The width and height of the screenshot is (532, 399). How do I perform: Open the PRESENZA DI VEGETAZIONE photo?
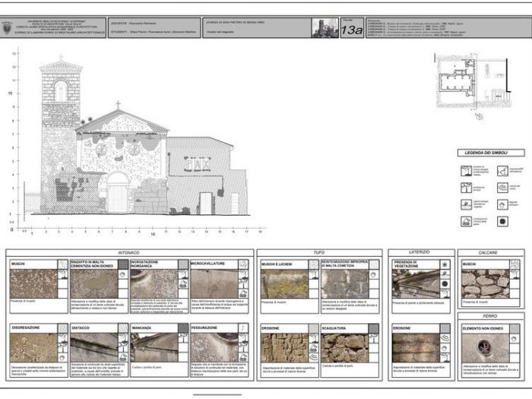pos(416,283)
